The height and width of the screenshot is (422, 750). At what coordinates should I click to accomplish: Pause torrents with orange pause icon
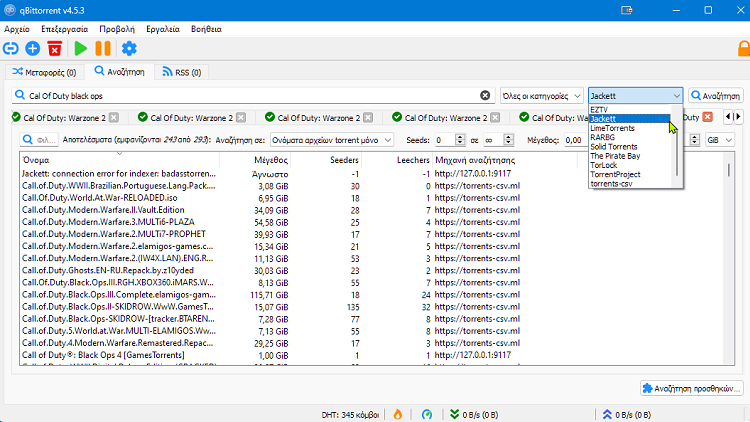point(103,48)
